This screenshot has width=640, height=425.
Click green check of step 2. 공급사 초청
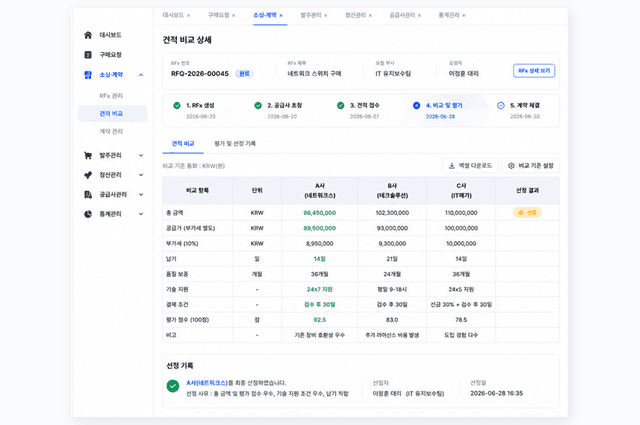tap(258, 105)
